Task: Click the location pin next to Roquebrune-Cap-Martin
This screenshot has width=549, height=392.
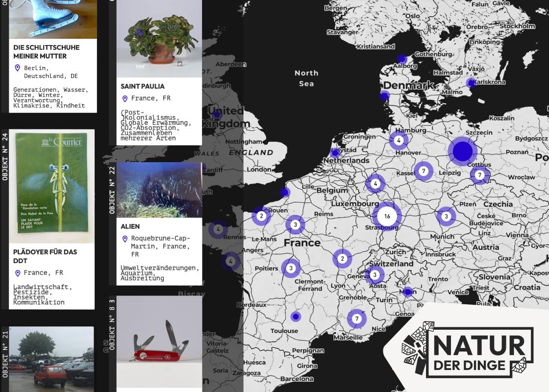Action: pos(125,239)
